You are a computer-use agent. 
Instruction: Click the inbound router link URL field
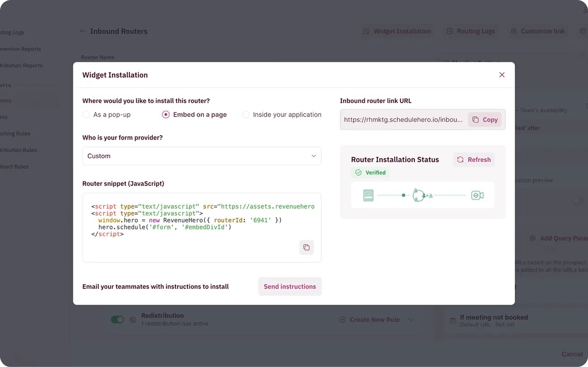point(403,120)
